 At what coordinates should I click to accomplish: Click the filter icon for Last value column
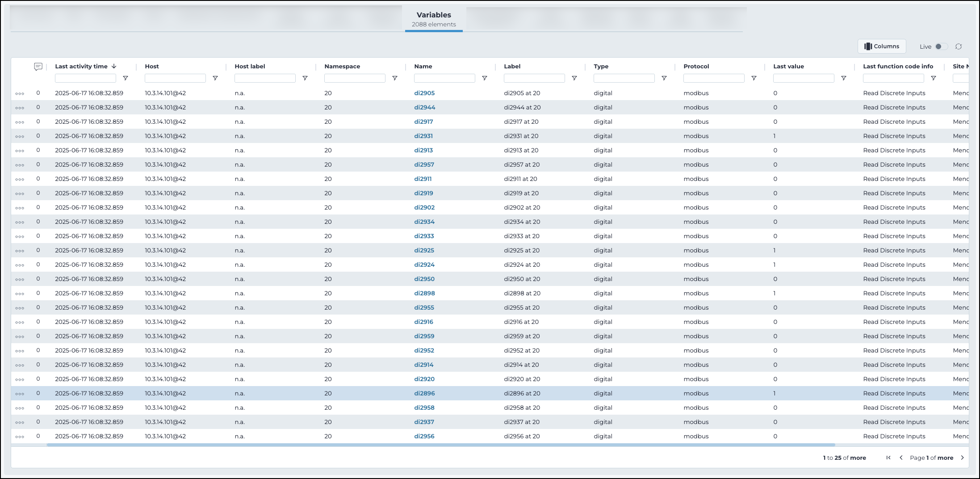[x=844, y=78]
